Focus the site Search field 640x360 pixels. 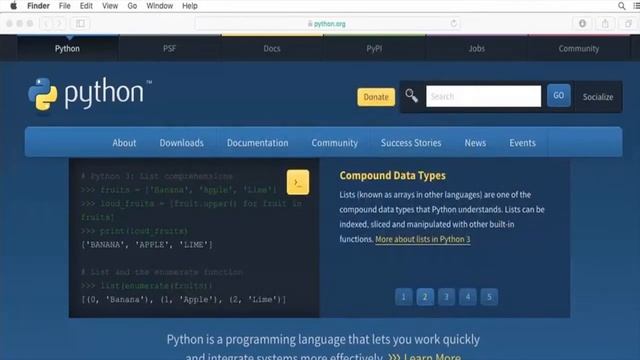[484, 96]
